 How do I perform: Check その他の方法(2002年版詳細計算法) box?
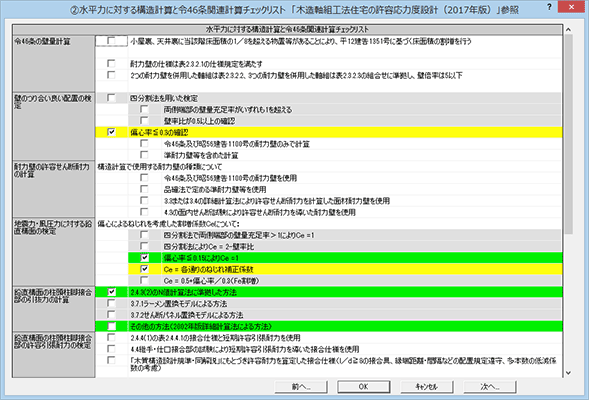coord(111,326)
